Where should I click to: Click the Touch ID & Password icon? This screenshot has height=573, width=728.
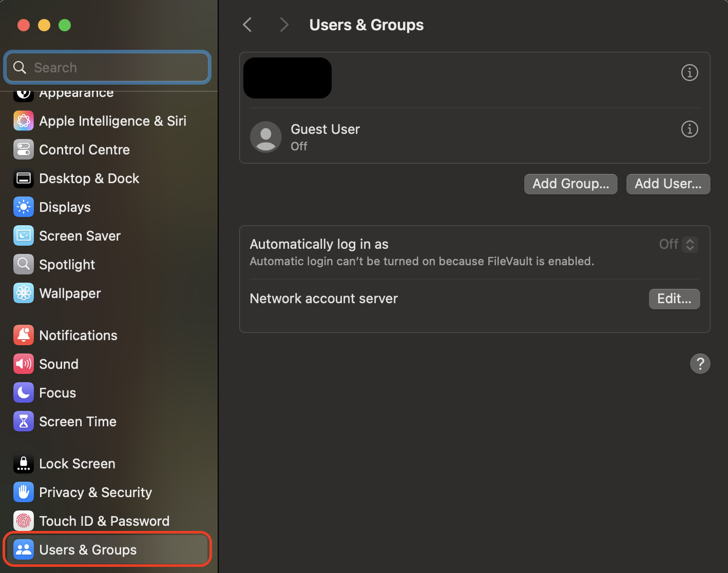tap(23, 521)
